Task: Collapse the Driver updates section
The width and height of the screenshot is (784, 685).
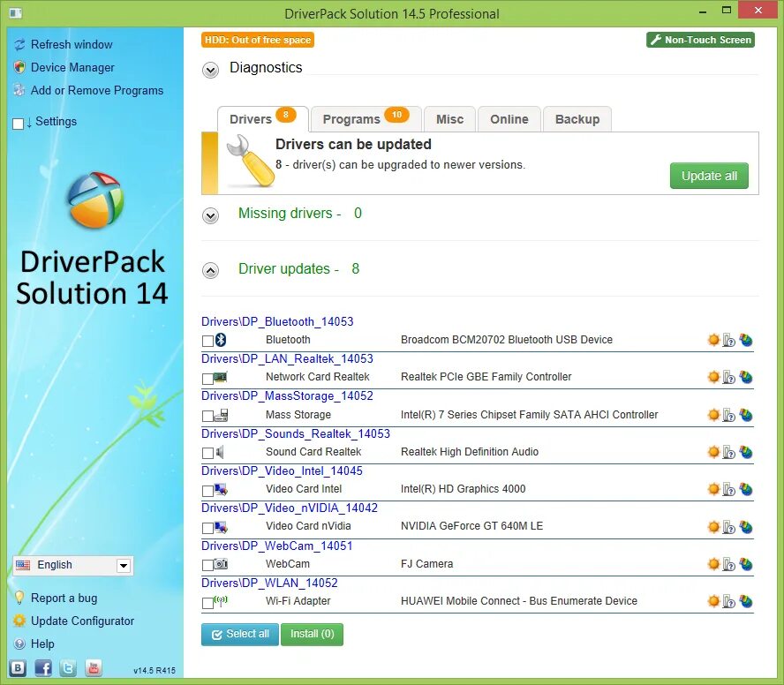Action: click(x=210, y=270)
